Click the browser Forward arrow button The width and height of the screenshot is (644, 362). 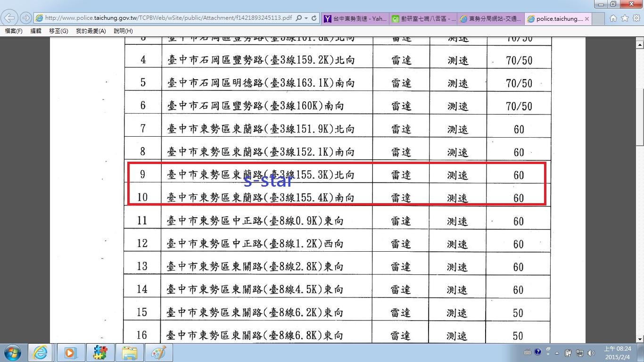point(25,18)
